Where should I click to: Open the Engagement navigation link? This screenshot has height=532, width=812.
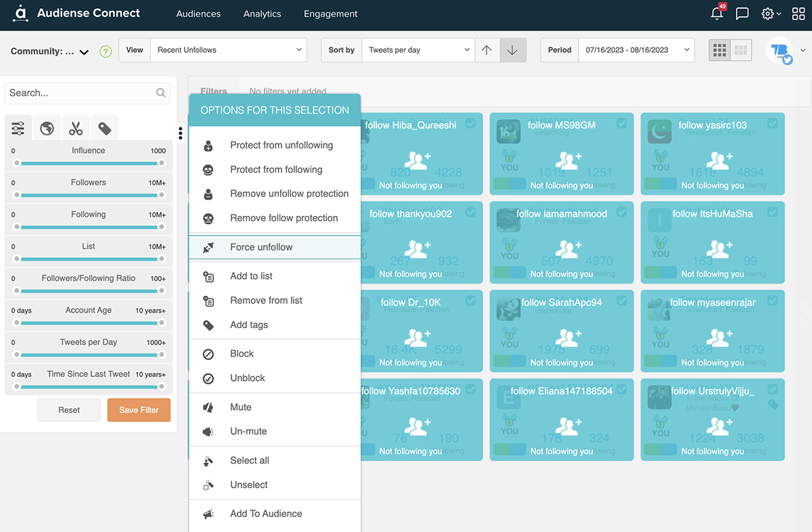point(331,14)
